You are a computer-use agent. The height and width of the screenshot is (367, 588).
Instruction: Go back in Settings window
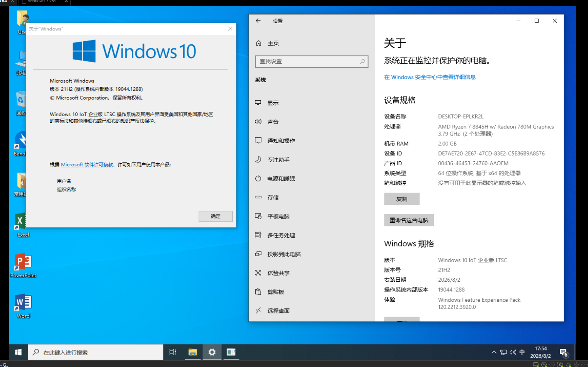pyautogui.click(x=258, y=21)
